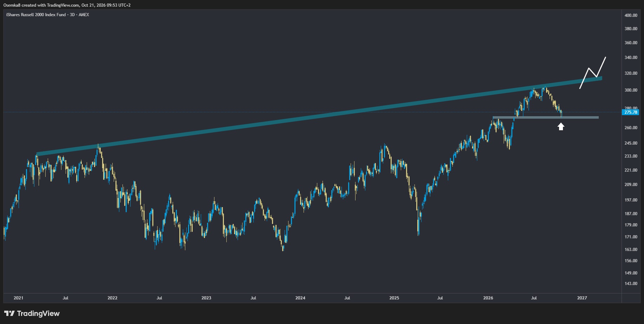
Task: Click the 400.00 price axis label
Action: 631,15
